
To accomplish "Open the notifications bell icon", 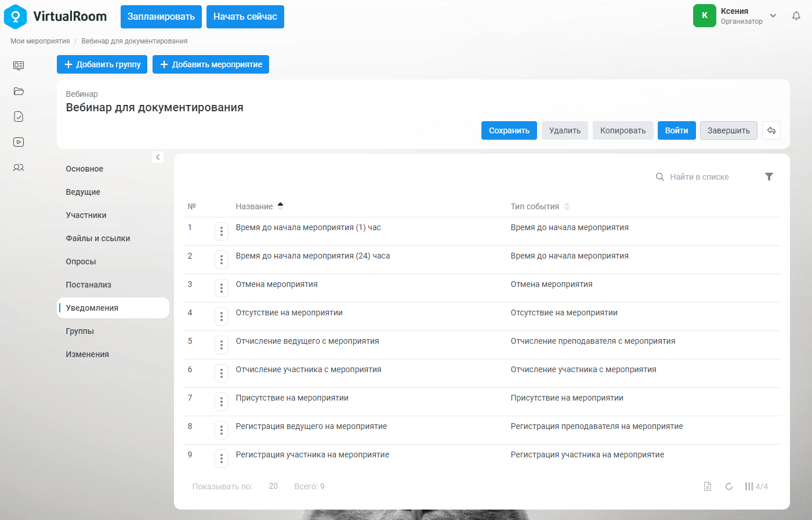I will (x=796, y=16).
